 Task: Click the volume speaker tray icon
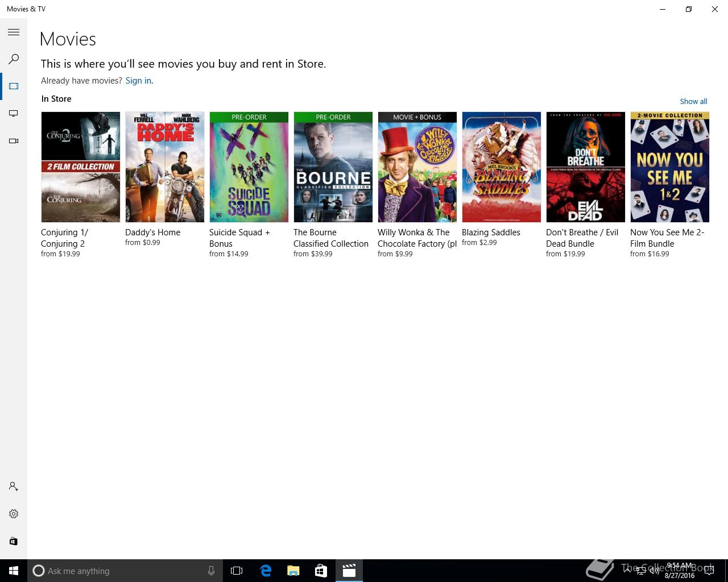(654, 571)
